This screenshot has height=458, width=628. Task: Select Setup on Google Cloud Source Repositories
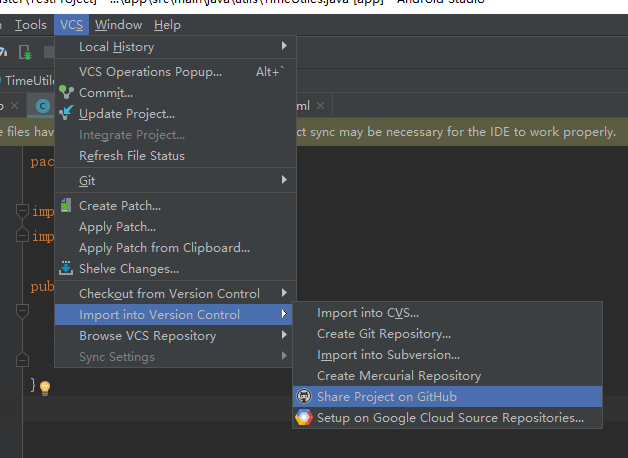pyautogui.click(x=448, y=418)
